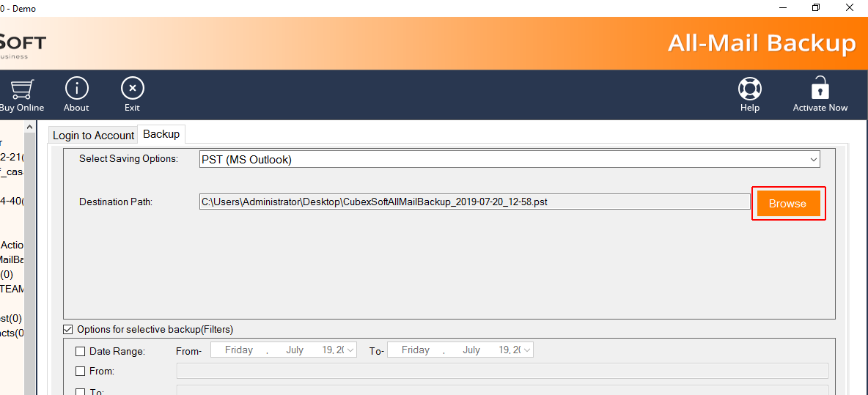The image size is (868, 395).
Task: Click the Buy Online cart icon
Action: pos(21,89)
